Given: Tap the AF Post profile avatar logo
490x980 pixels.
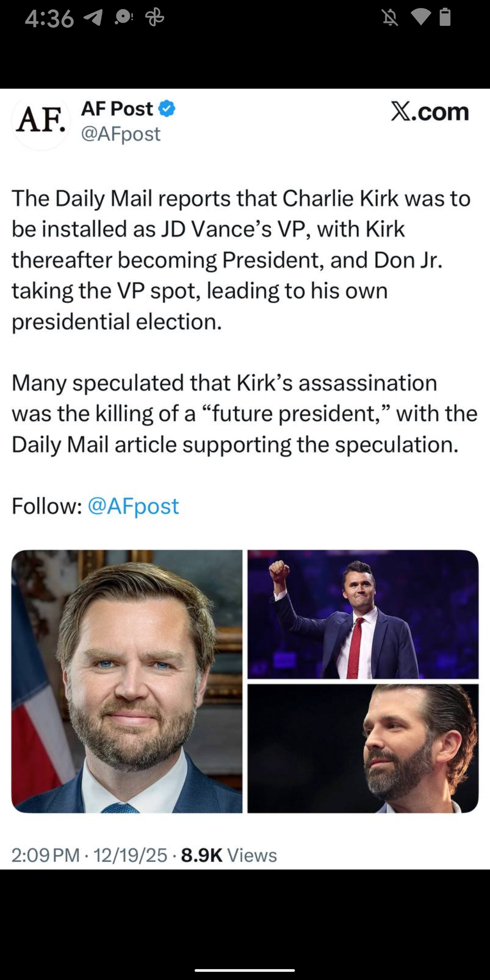Looking at the screenshot, I should tap(41, 121).
